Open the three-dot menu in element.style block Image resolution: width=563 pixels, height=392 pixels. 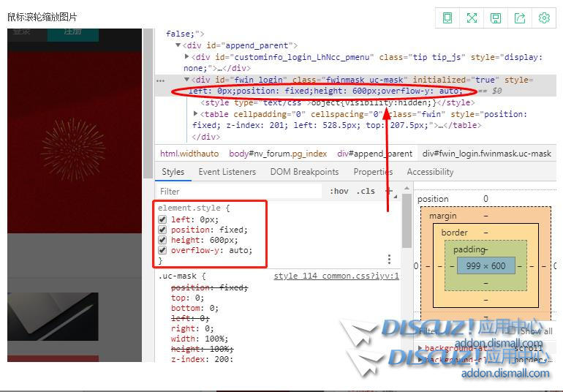coord(389,259)
